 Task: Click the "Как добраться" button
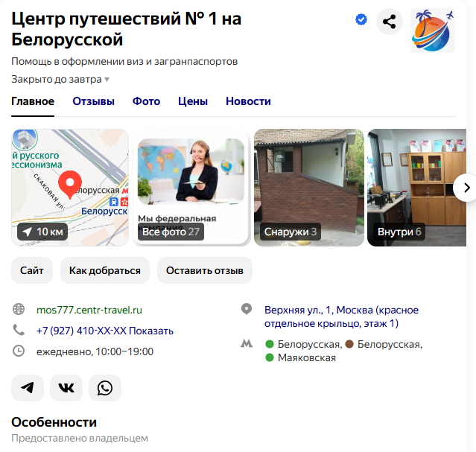coord(105,270)
